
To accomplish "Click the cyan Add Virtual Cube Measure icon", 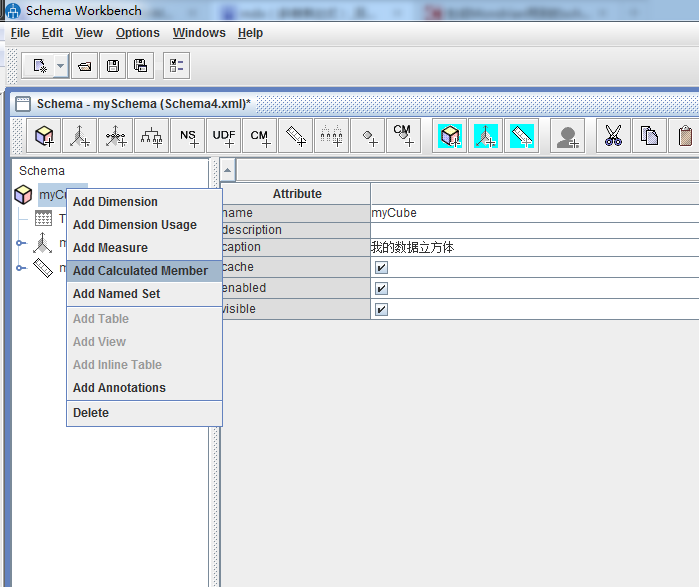I will [x=522, y=136].
